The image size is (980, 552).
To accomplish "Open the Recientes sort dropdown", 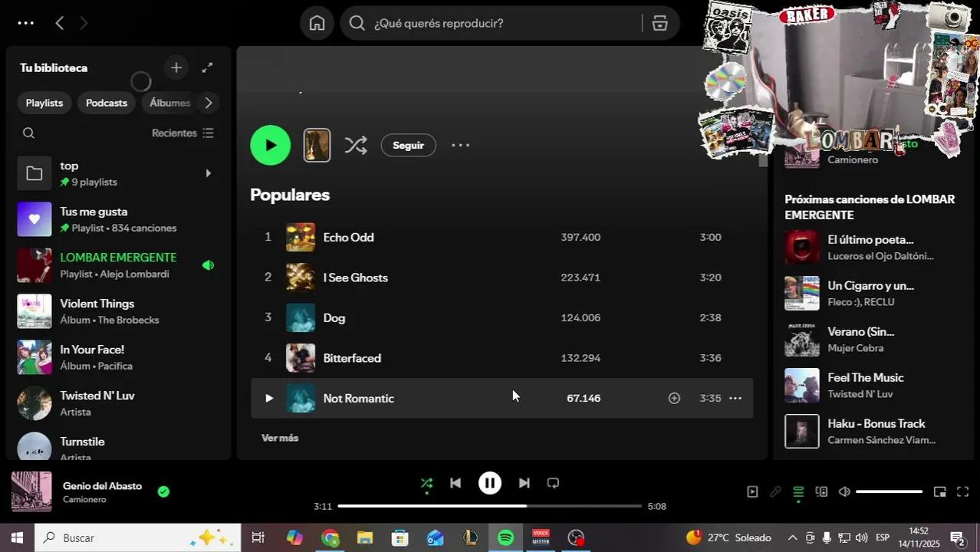I will pos(183,133).
